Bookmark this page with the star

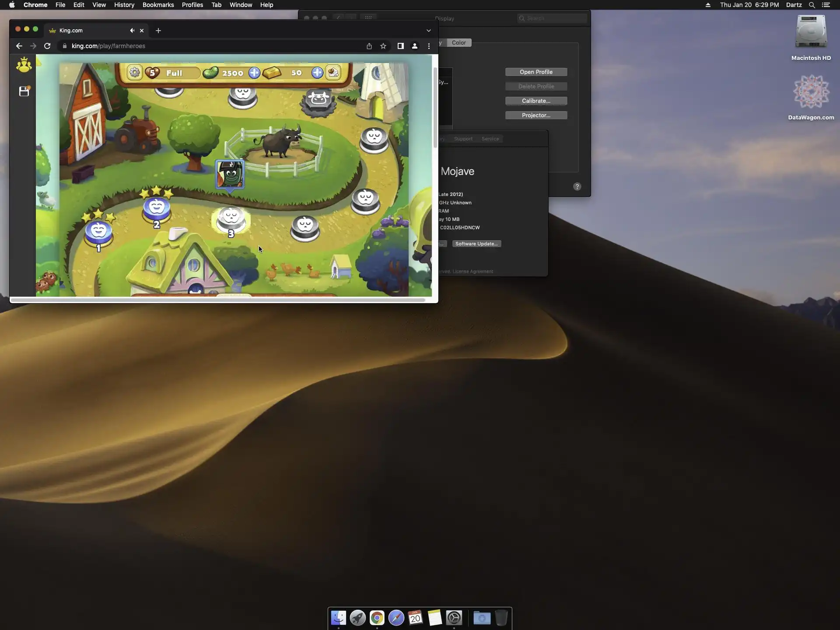(x=383, y=46)
